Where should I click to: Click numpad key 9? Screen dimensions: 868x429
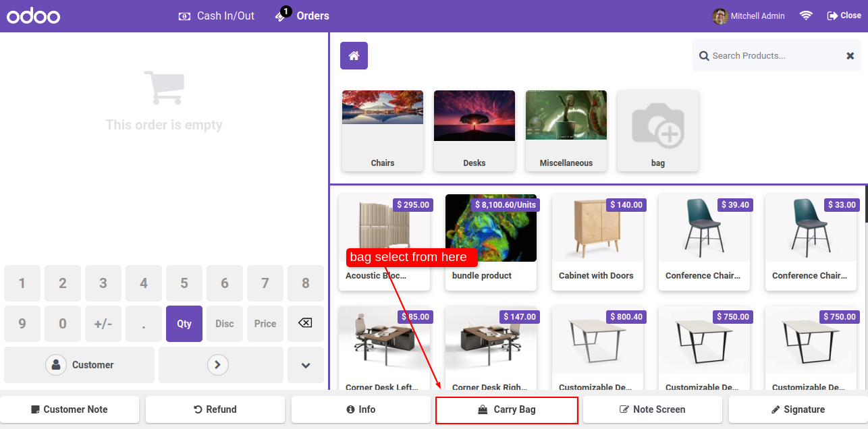tap(22, 324)
